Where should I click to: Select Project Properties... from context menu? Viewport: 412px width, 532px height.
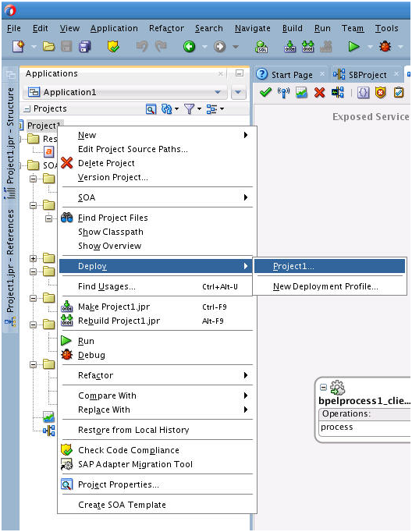(x=118, y=484)
